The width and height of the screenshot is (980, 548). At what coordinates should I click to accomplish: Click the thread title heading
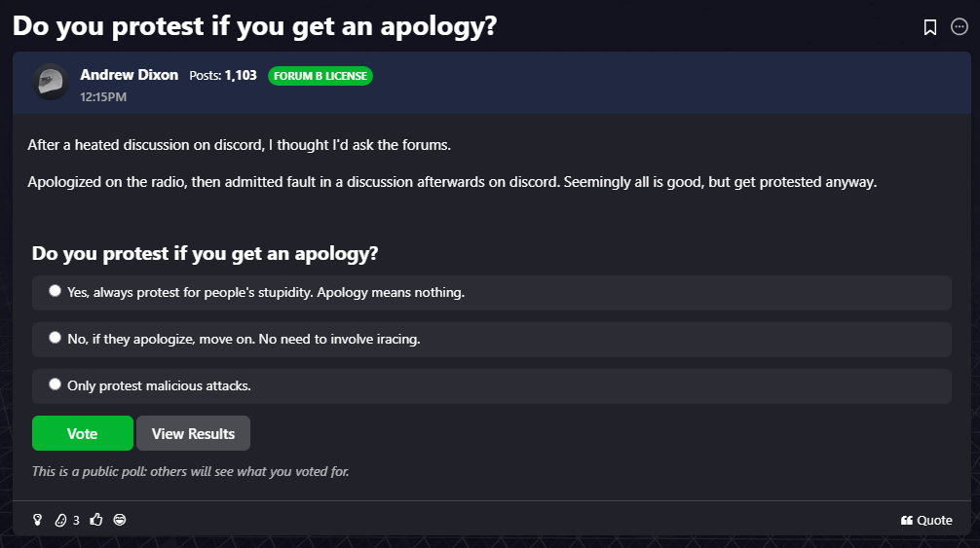point(255,26)
